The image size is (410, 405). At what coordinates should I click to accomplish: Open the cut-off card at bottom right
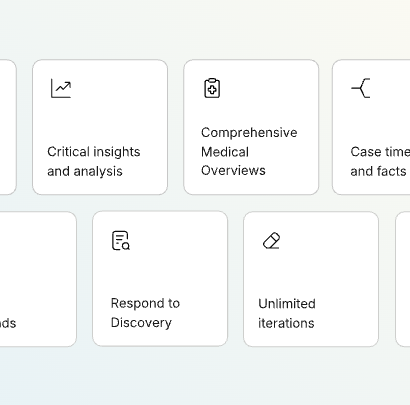pos(403,279)
